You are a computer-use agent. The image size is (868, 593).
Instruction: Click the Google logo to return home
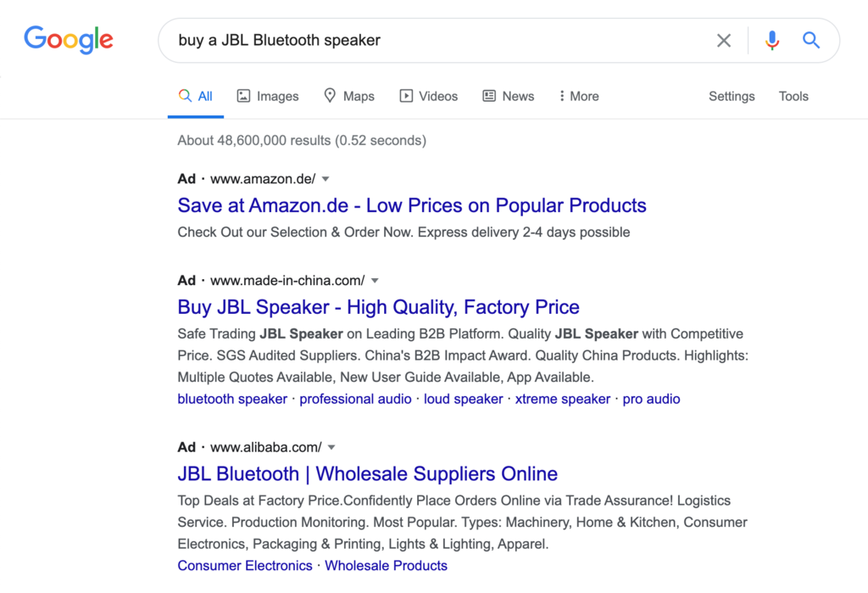[x=68, y=39]
